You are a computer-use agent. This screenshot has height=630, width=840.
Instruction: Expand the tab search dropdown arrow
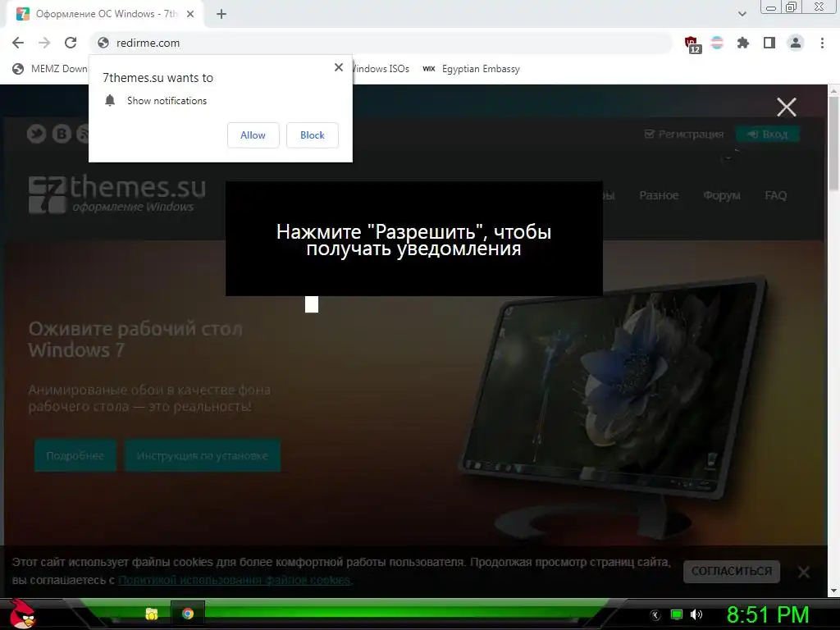tap(742, 14)
